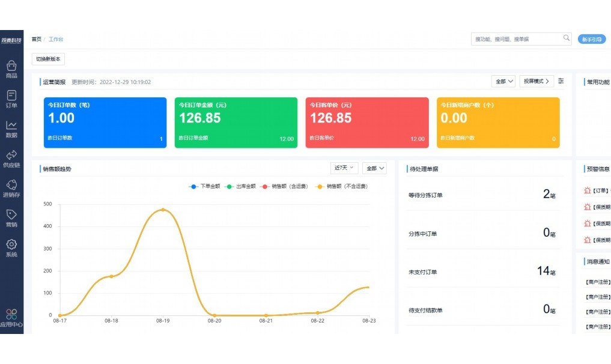Select the 工作台 breadcrumb item
This screenshot has width=611, height=364.
click(55, 38)
